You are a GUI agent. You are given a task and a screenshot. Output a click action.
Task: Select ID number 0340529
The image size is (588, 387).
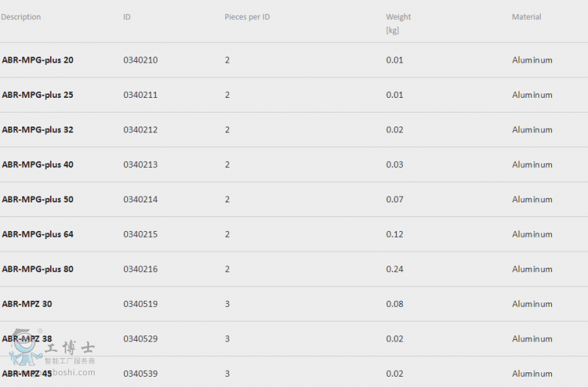point(140,339)
